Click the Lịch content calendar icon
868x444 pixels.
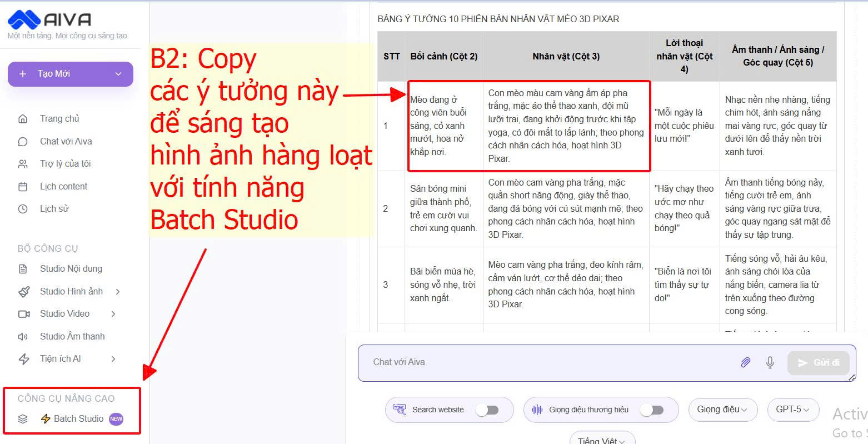click(x=23, y=187)
